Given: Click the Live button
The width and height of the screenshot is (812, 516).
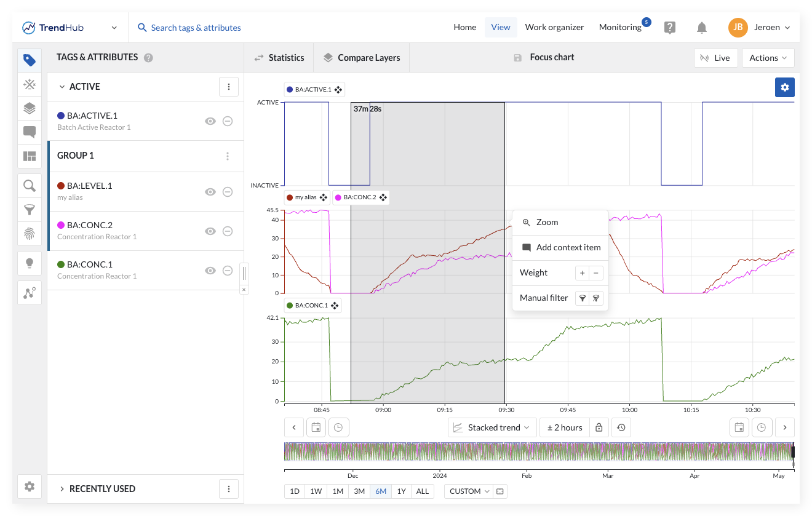Looking at the screenshot, I should [715, 58].
